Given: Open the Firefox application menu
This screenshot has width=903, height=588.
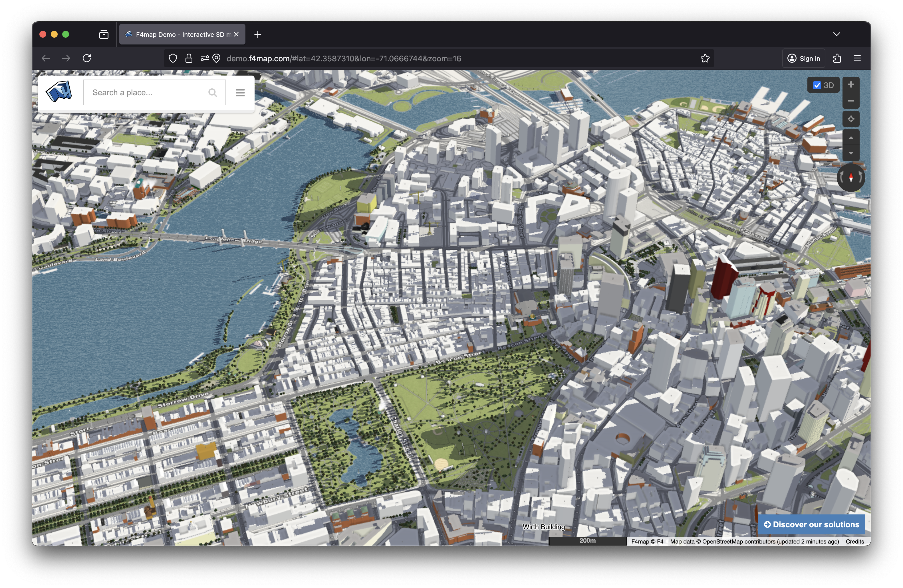Looking at the screenshot, I should 857,58.
